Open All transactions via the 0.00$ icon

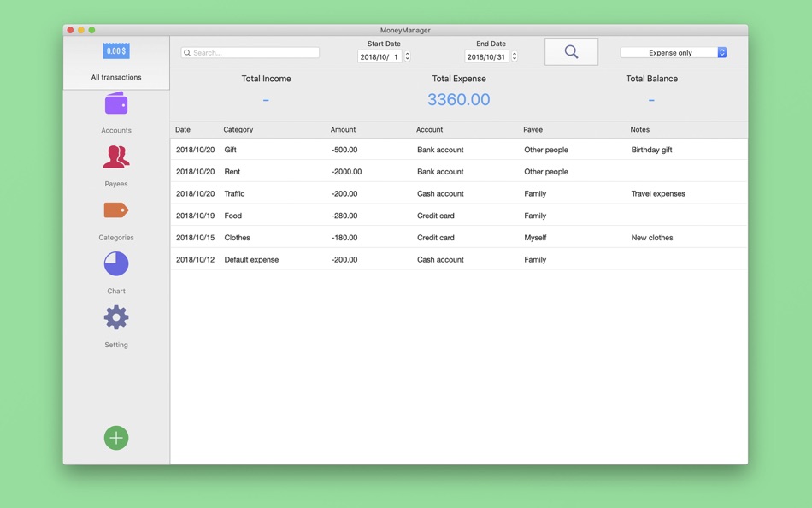tap(116, 50)
